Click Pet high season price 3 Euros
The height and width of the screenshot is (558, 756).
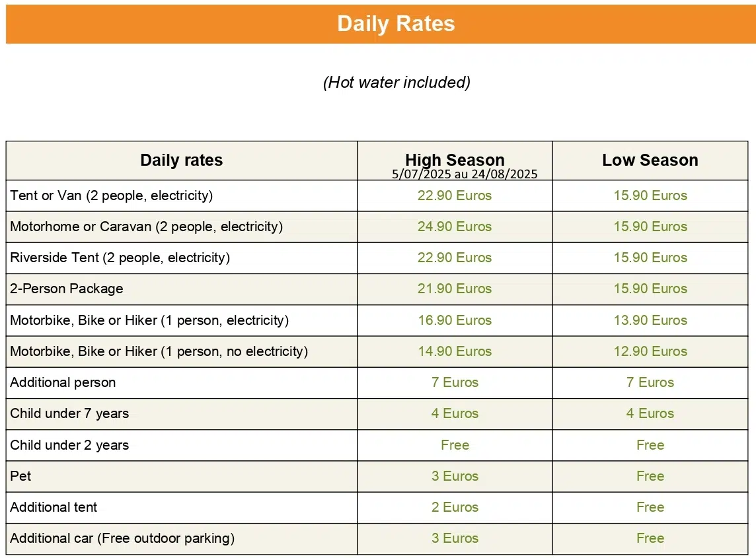pyautogui.click(x=455, y=476)
